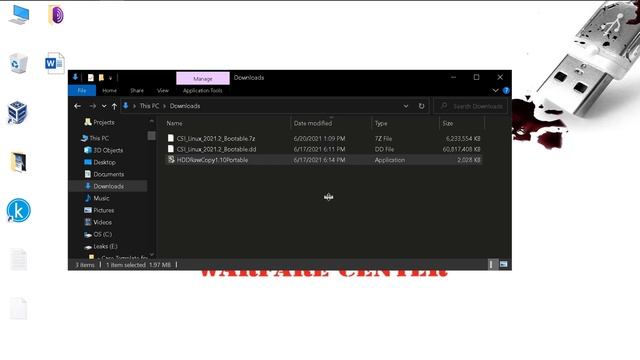This screenshot has height=360, width=640.
Task: Open the Home ribbon tab
Action: click(109, 91)
